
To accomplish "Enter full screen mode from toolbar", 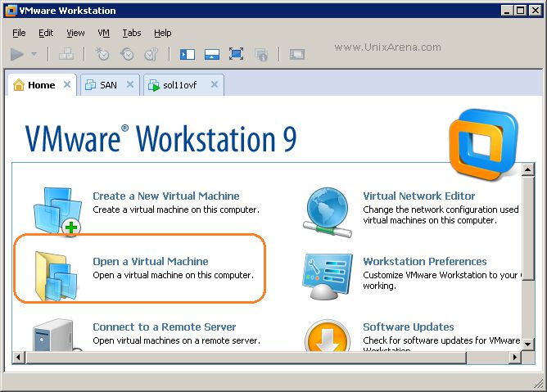I will pos(236,55).
